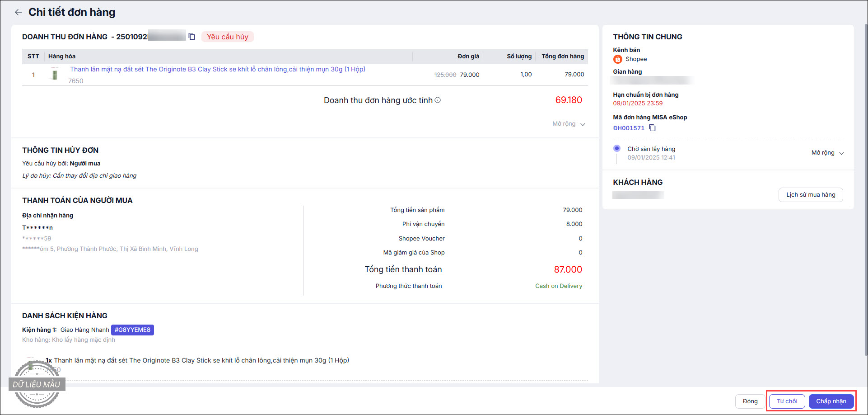Copy the order number with the copy icon

[192, 37]
